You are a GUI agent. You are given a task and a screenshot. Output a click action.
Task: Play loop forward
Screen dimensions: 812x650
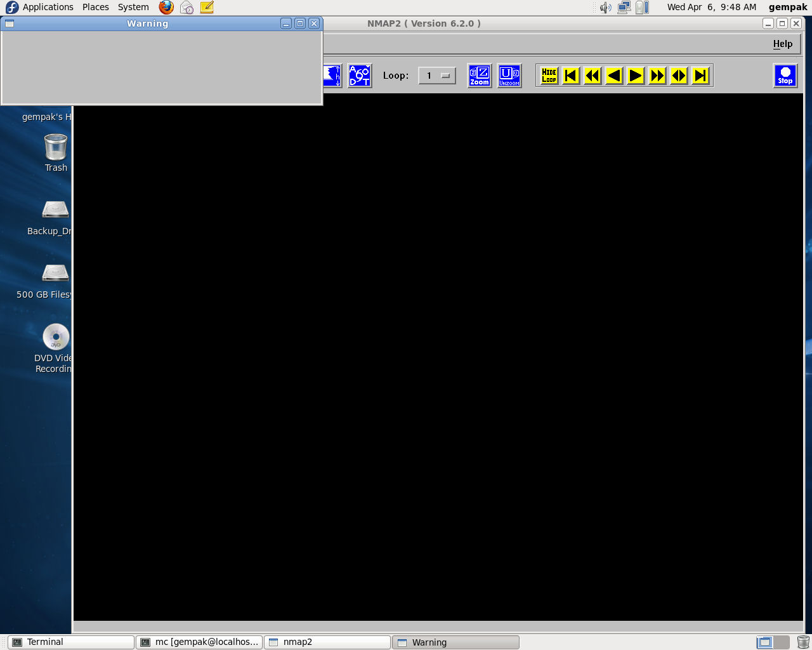coord(635,76)
